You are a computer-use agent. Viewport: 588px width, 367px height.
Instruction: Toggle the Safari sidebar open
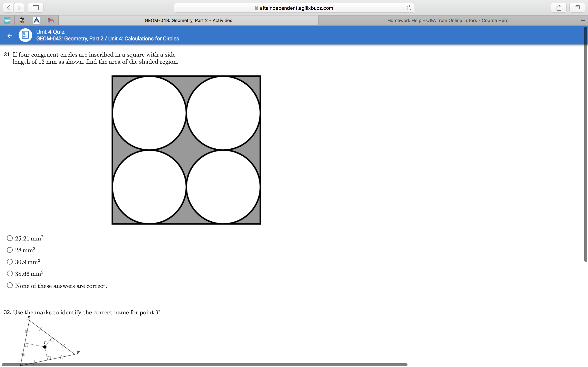point(35,8)
